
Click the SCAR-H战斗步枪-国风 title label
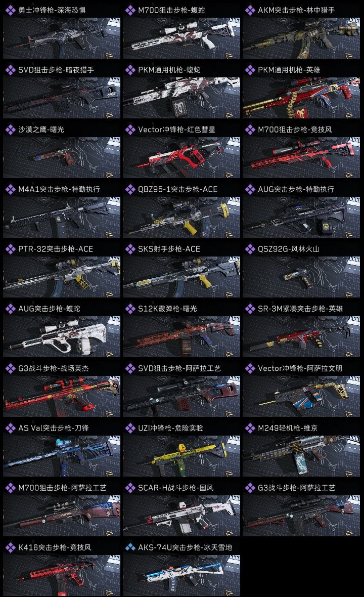[x=176, y=488]
